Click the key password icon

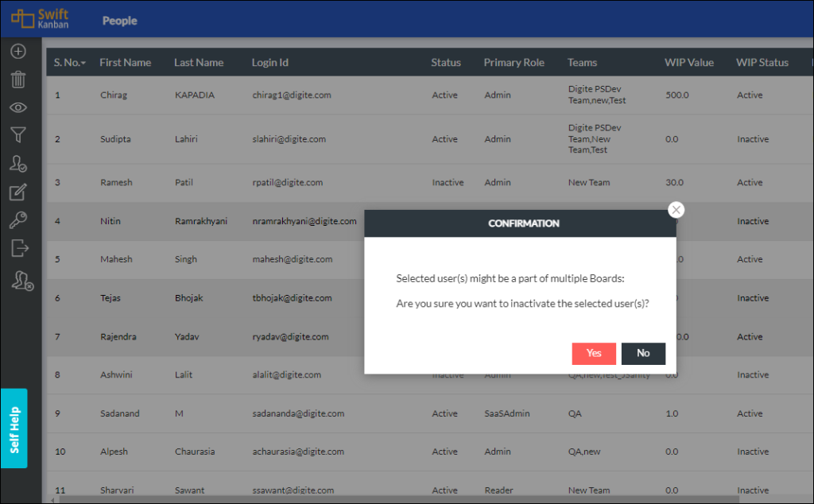[18, 220]
